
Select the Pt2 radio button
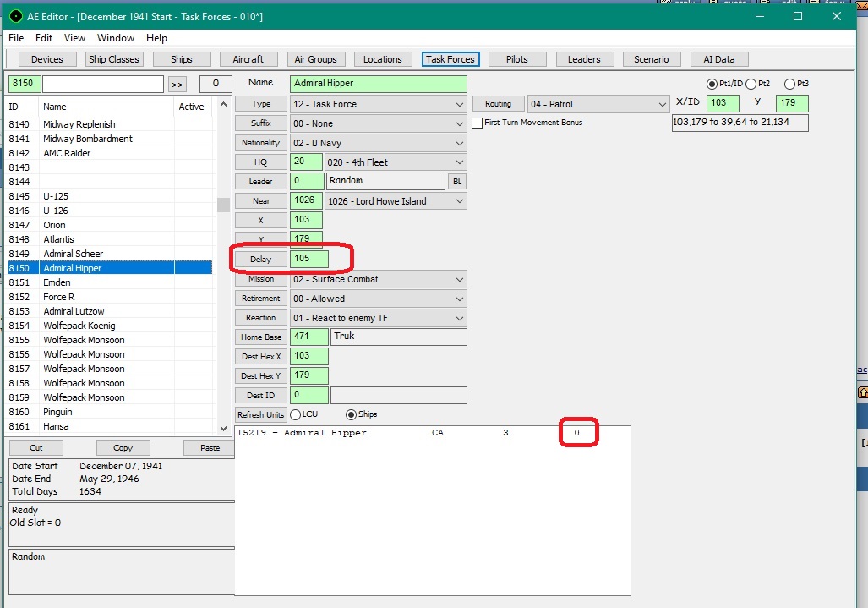tap(751, 85)
